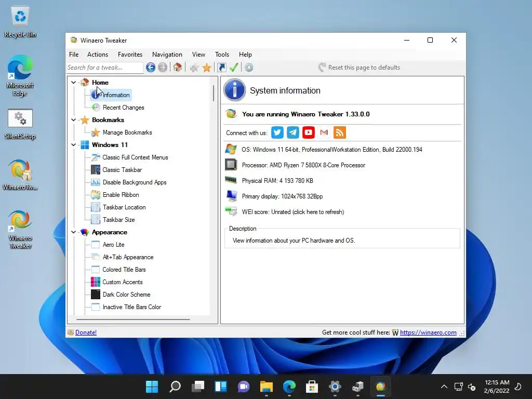
Task: Click the tree panel horizontal scrollbar
Action: click(x=133, y=320)
